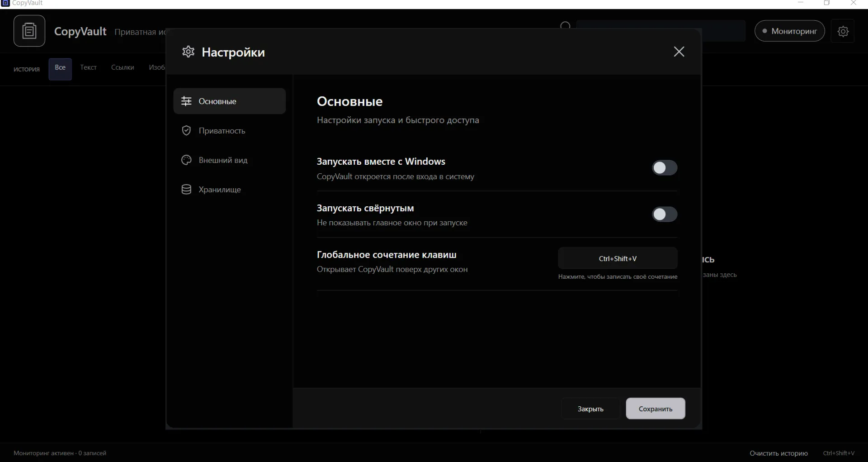Enable Запускать вместе с Windows toggle
The width and height of the screenshot is (868, 462).
tap(664, 168)
